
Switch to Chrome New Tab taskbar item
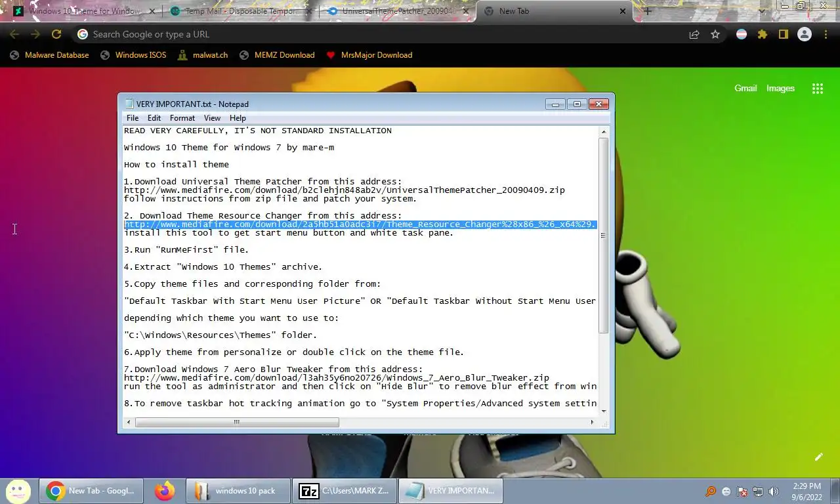[x=93, y=490]
